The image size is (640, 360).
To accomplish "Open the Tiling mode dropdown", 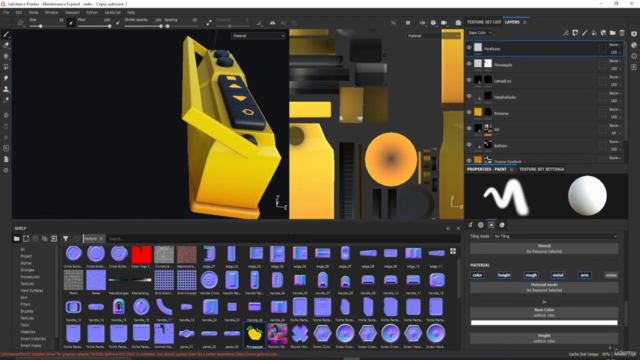I will tap(556, 236).
